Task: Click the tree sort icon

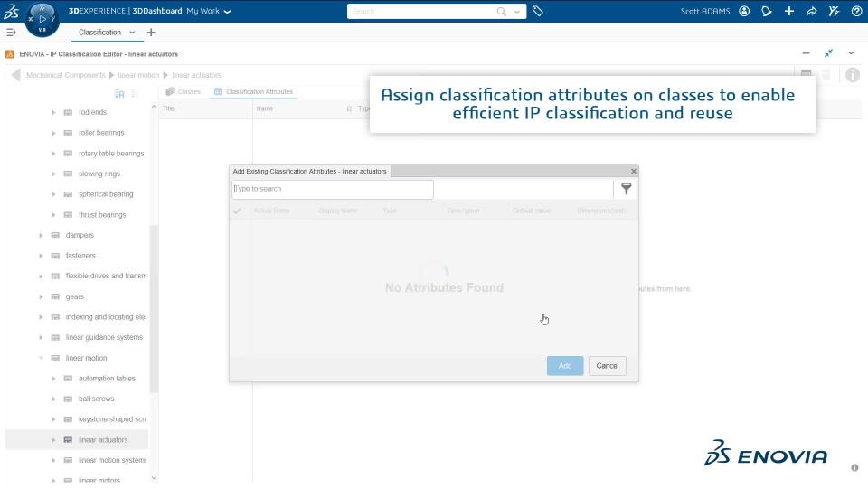Action: tap(119, 93)
